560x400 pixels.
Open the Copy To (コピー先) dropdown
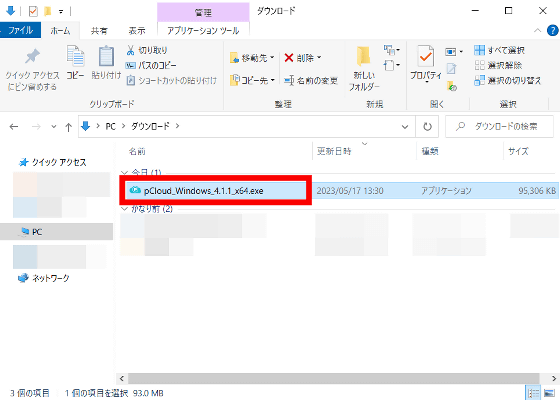click(x=252, y=80)
